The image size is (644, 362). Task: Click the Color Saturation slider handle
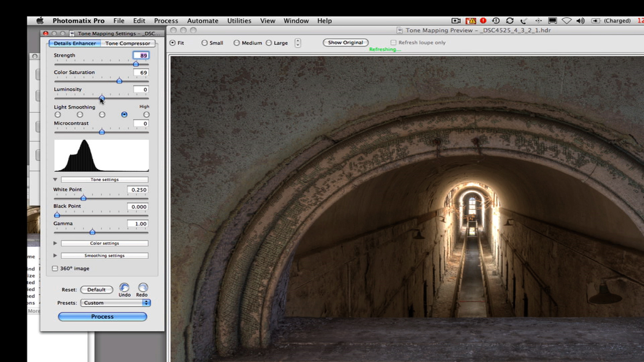click(x=119, y=81)
